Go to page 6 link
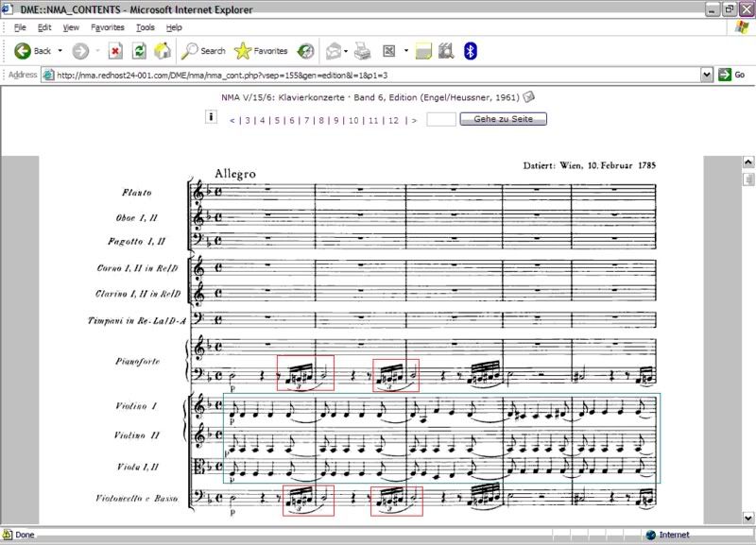756x545 pixels. click(x=292, y=121)
